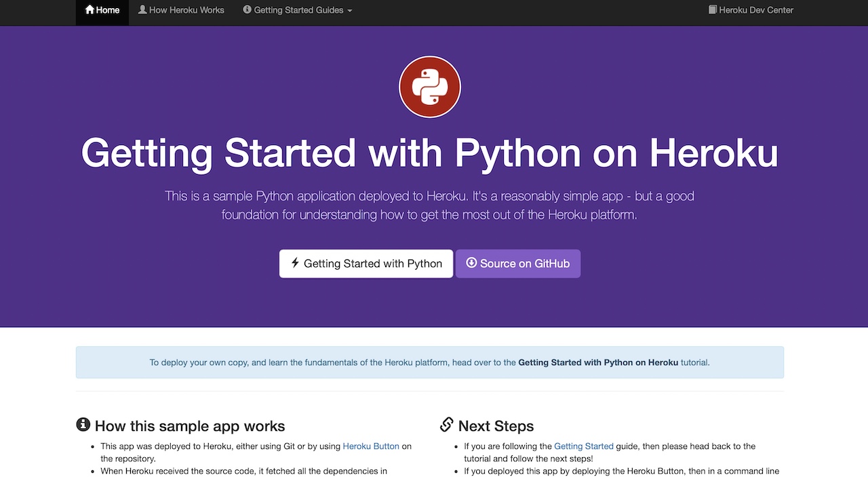Click the person icon next to How Heroku Works

click(142, 9)
